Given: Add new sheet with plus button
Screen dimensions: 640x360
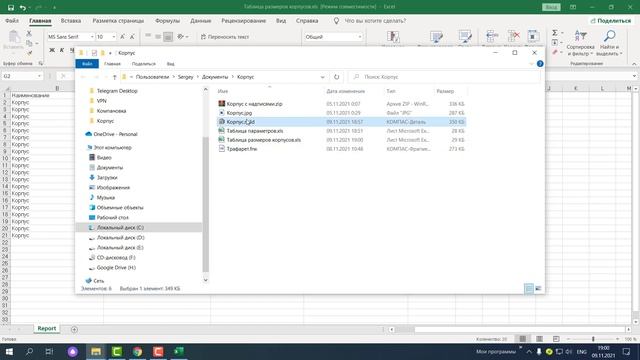Looking at the screenshot, I should [74, 329].
